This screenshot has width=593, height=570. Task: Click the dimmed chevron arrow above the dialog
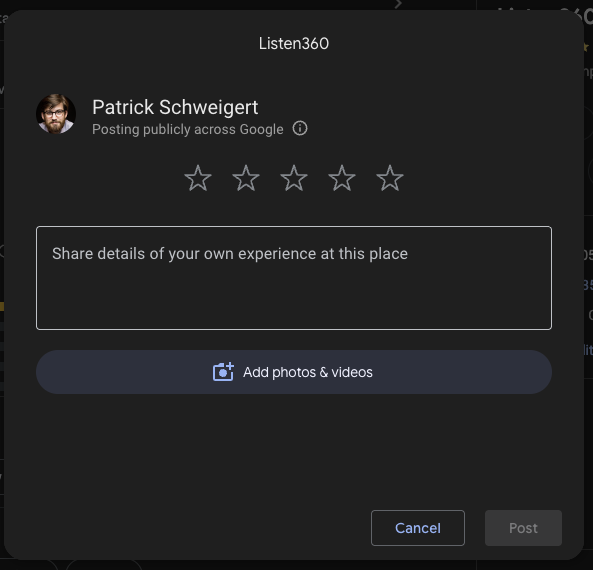click(398, 4)
